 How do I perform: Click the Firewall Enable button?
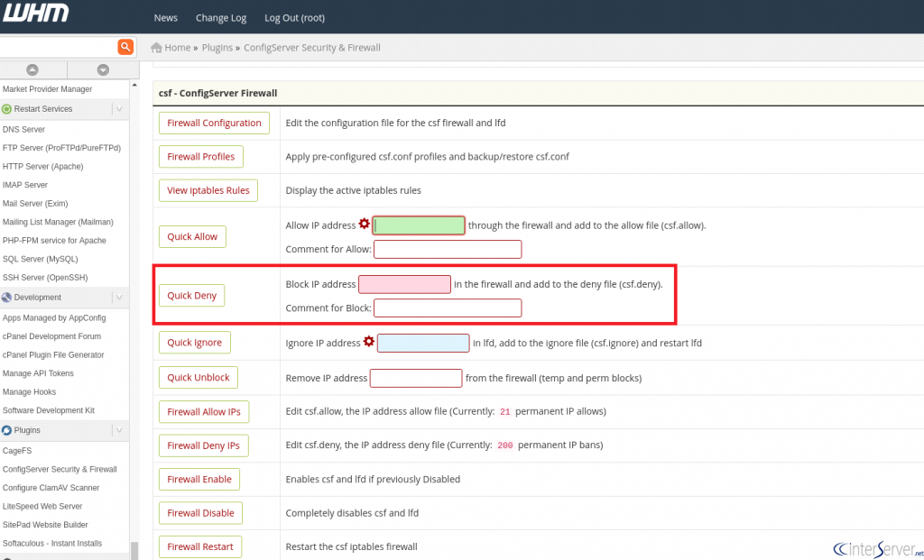click(199, 480)
